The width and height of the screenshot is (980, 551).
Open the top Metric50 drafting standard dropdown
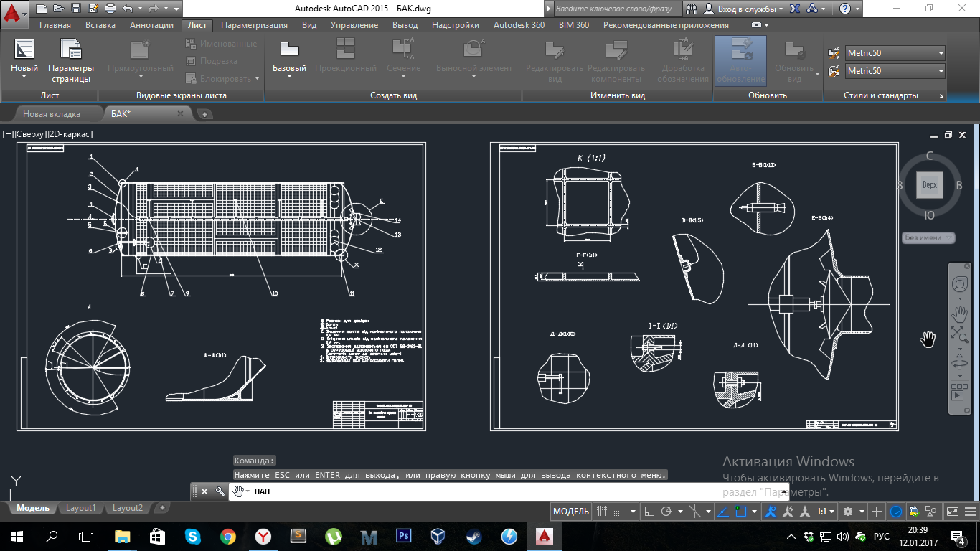pos(895,53)
